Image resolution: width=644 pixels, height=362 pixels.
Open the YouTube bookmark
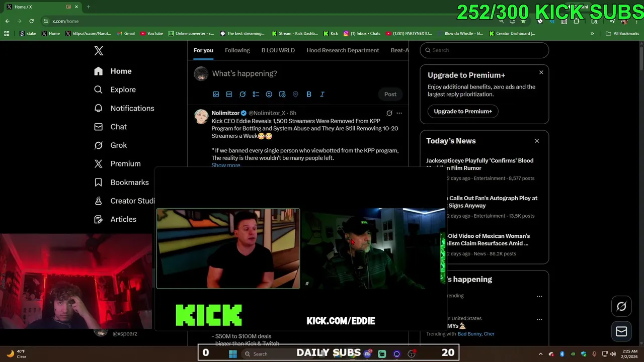coord(151,34)
